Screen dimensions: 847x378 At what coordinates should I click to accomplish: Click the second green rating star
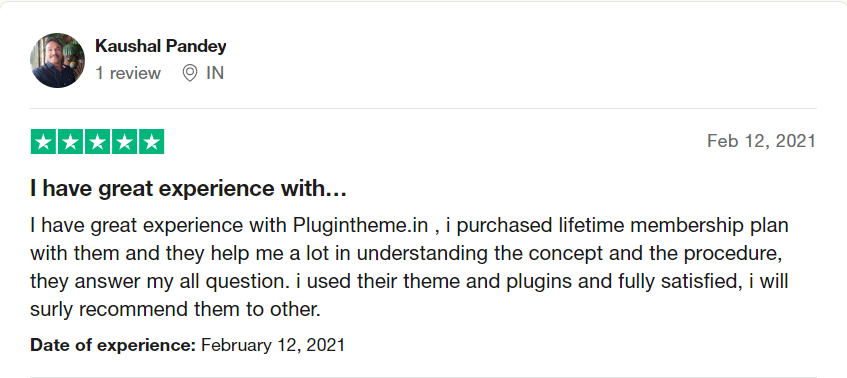70,142
